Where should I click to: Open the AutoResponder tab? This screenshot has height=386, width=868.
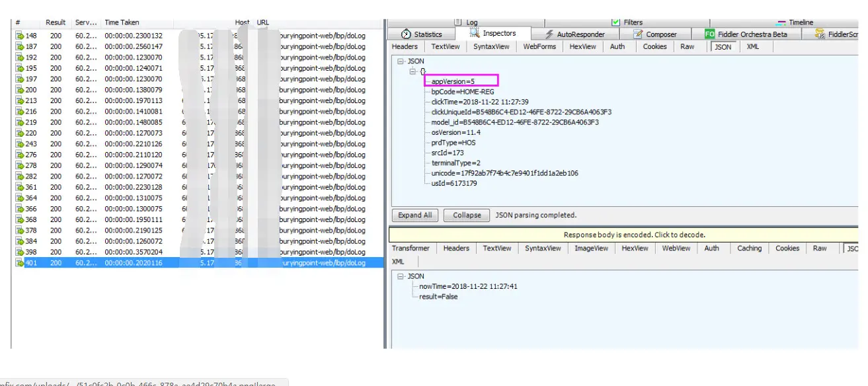coord(575,34)
